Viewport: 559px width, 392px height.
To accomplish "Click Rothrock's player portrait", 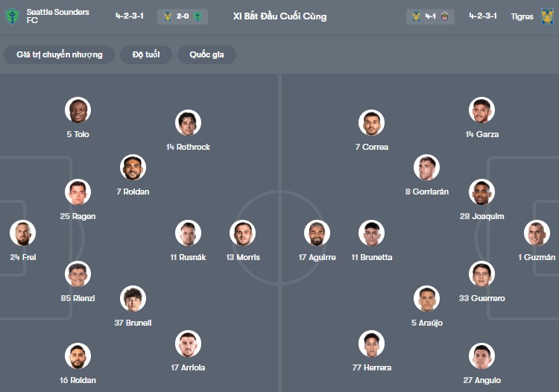I will [x=188, y=123].
